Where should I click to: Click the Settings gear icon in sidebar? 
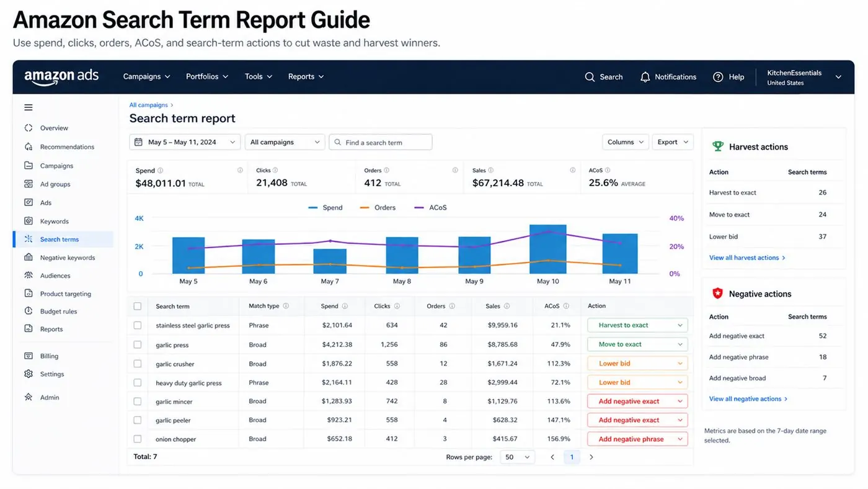pos(29,374)
